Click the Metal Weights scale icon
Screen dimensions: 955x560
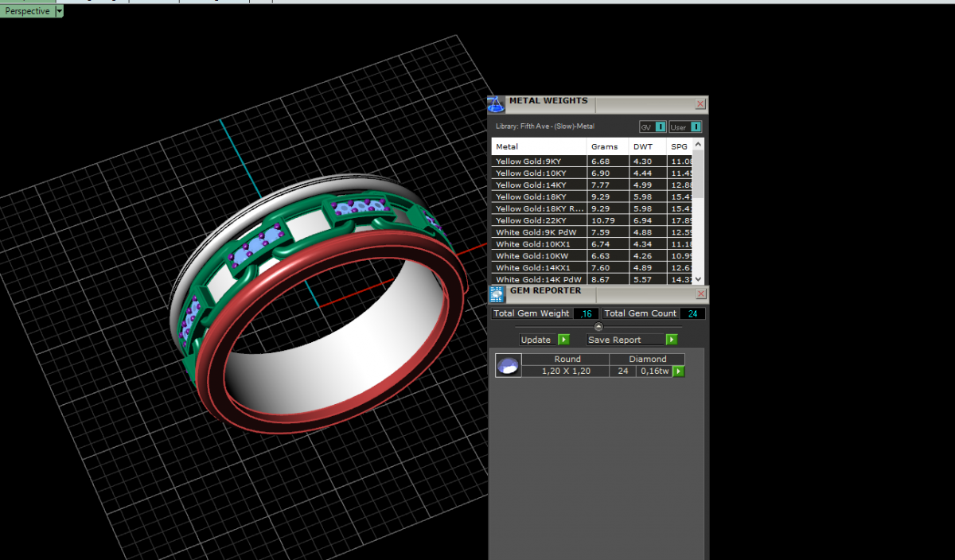[496, 104]
